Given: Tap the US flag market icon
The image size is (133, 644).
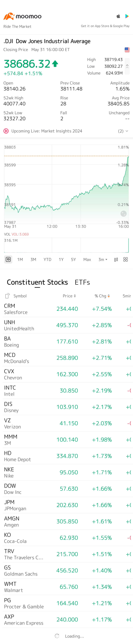Looking at the screenshot, I should [x=127, y=50].
